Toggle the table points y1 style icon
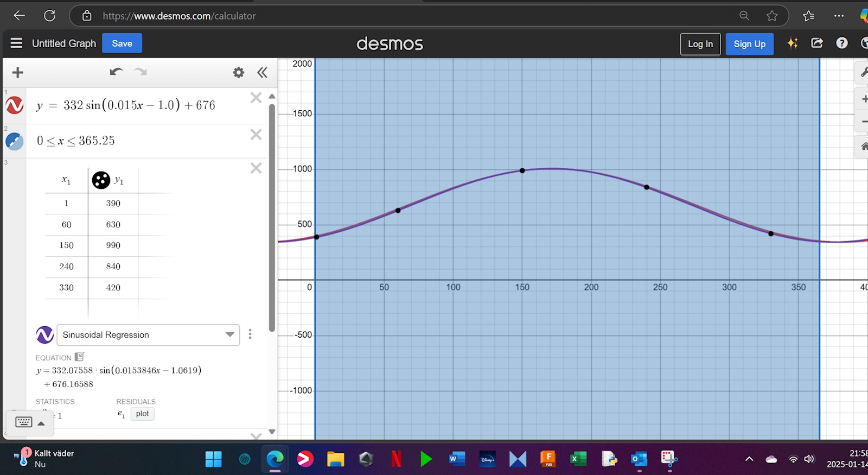The image size is (868, 475). click(x=101, y=180)
